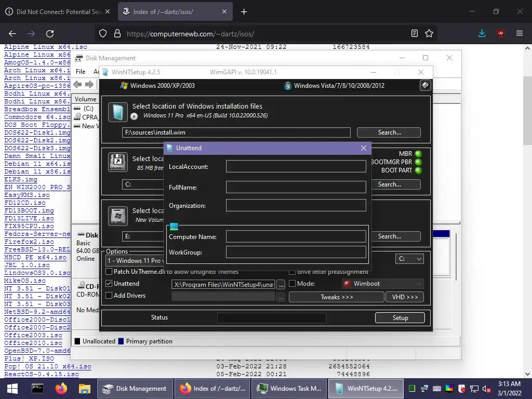This screenshot has height=399, width=532.
Task: Go back with the browser back arrow
Action: [12, 34]
